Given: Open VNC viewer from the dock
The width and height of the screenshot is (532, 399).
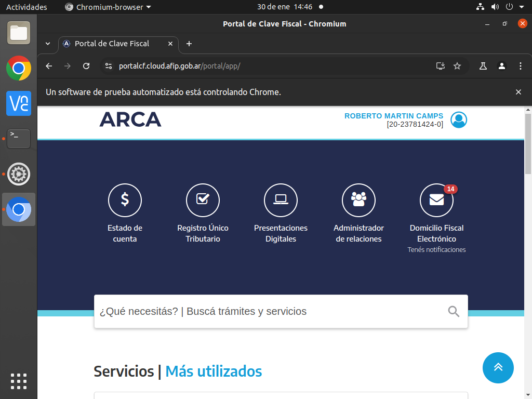Looking at the screenshot, I should point(19,103).
